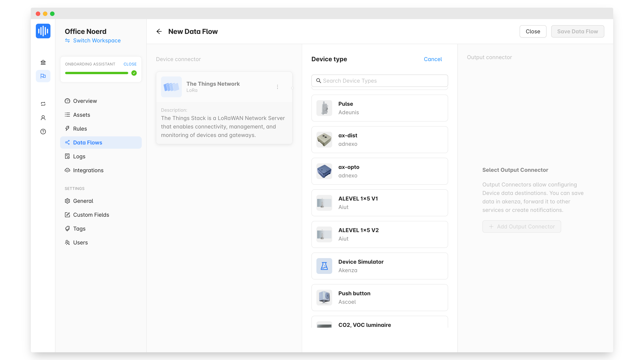This screenshot has height=360, width=644.
Task: Go to Custom Fields settings
Action: click(x=101, y=215)
